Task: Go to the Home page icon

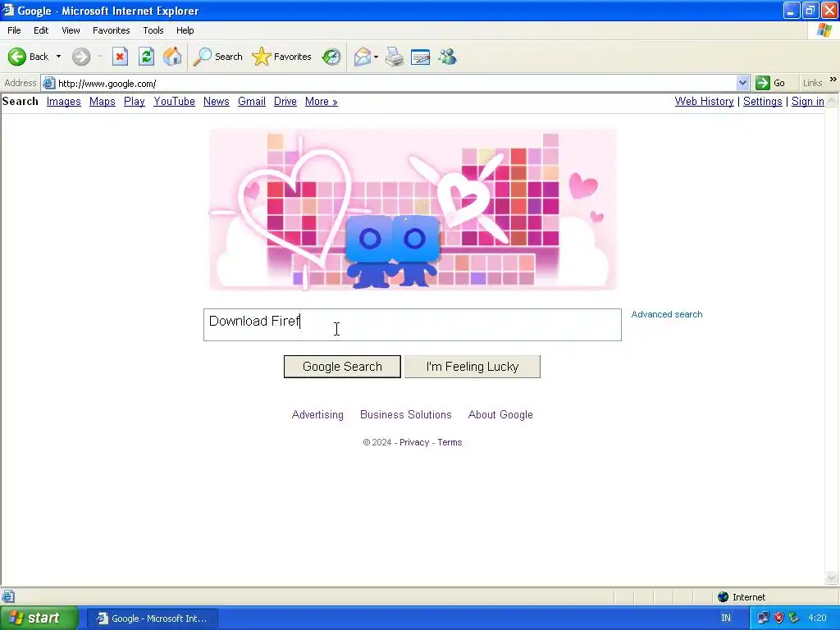Action: click(x=172, y=57)
